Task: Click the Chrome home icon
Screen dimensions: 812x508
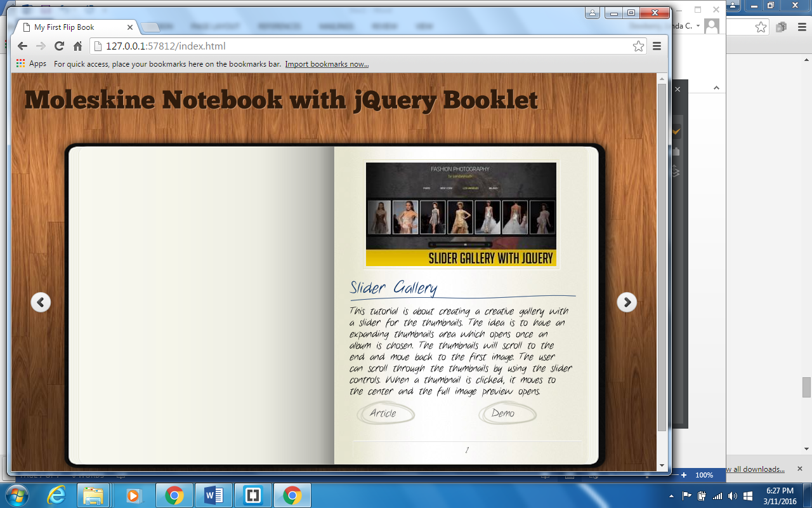Action: click(x=77, y=46)
